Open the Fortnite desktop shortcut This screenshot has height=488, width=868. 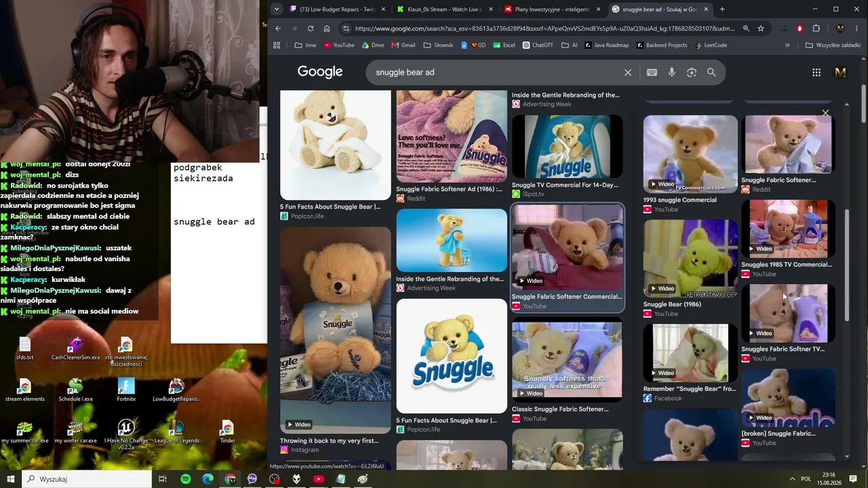126,390
